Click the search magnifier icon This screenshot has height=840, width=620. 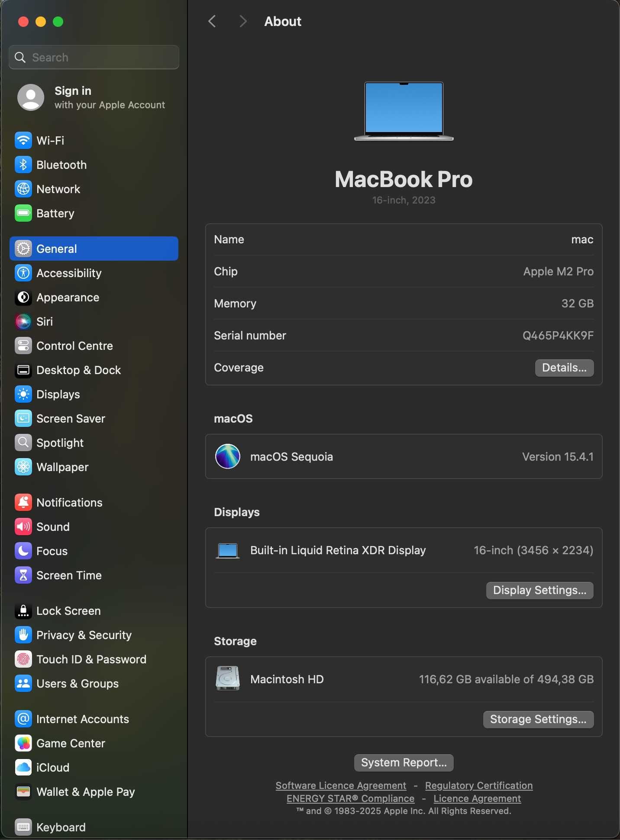point(20,57)
